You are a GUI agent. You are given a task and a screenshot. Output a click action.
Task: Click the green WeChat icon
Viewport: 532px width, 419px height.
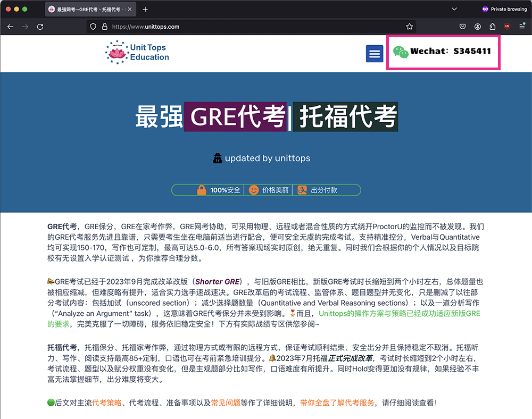click(x=401, y=52)
